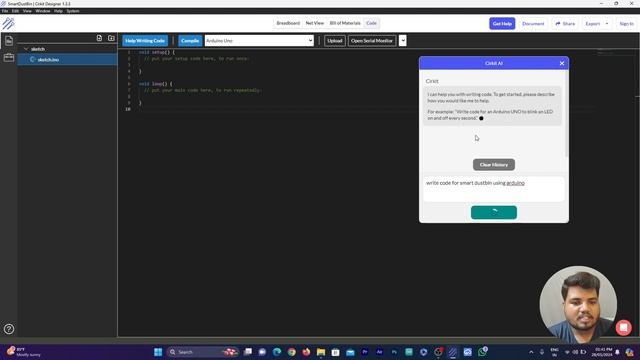Open Microsoft Store from taskbar

click(x=336, y=352)
